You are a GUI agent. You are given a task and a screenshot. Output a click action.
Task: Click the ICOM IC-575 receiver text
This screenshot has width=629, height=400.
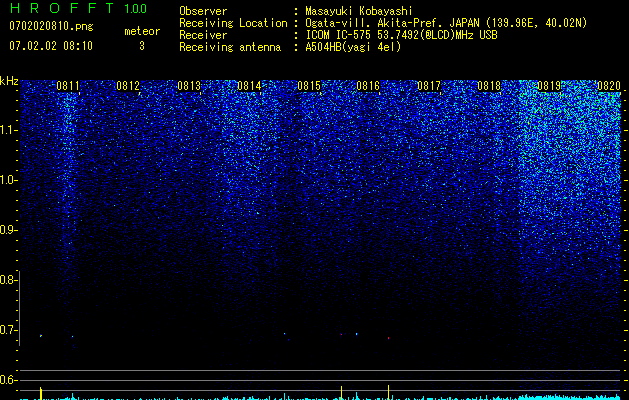(x=401, y=35)
